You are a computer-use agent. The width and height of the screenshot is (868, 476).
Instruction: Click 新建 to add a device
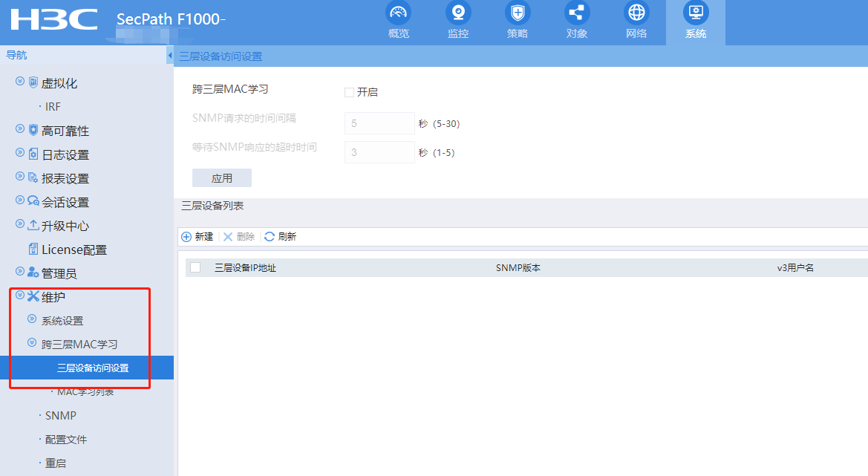[x=204, y=237]
